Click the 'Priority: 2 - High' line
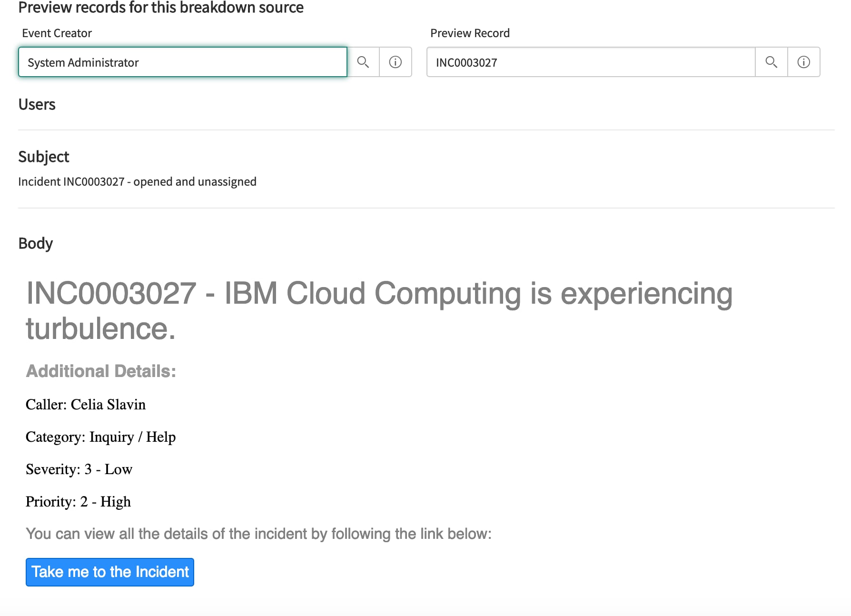 (x=78, y=502)
